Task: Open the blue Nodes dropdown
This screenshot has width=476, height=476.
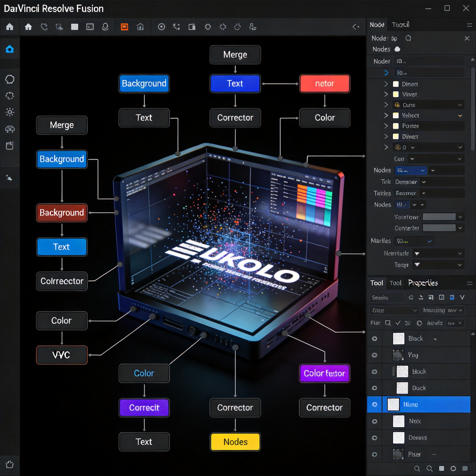Action: click(411, 170)
